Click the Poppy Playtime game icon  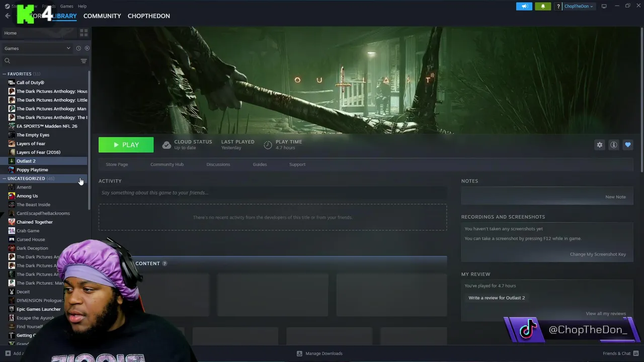[12, 169]
